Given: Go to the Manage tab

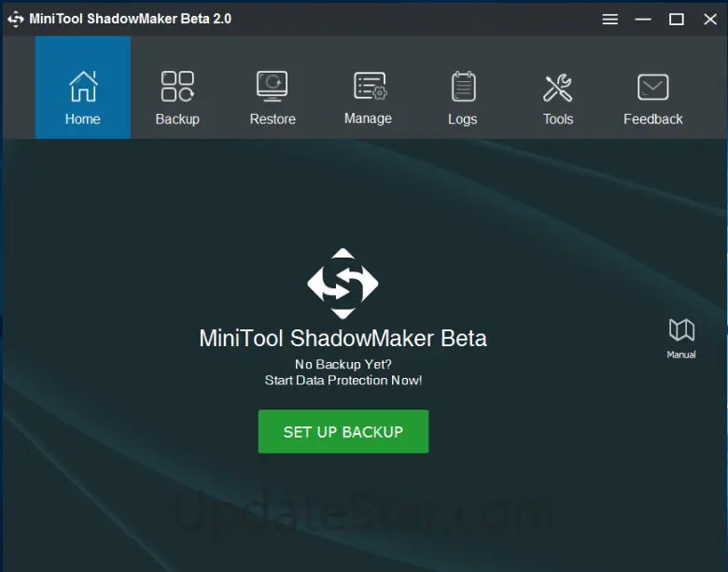Looking at the screenshot, I should [368, 88].
